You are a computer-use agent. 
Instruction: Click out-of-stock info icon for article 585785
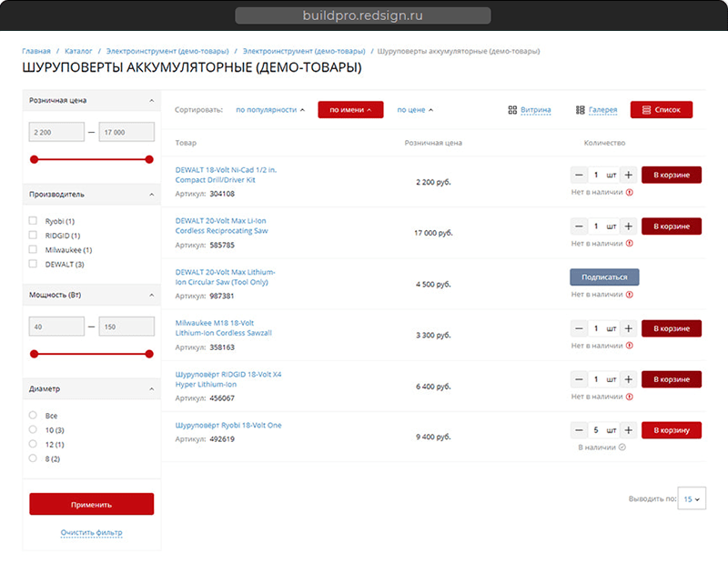630,243
